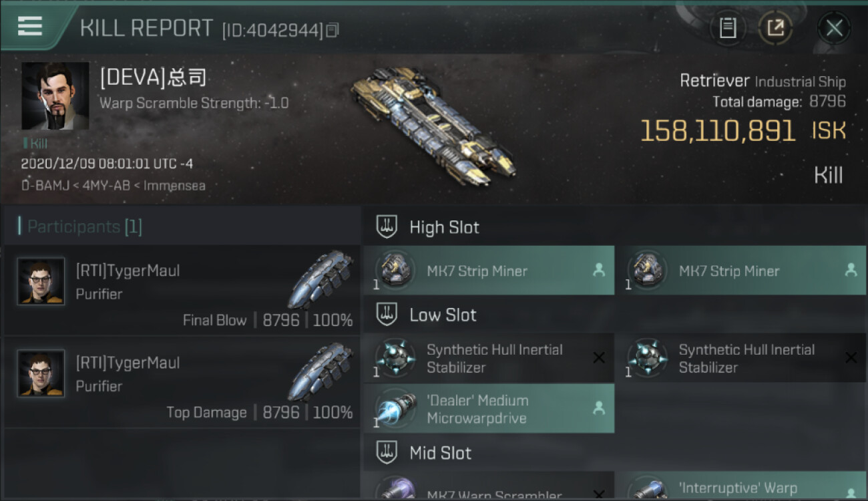Image resolution: width=868 pixels, height=501 pixels.
Task: Select first Synthetic Hull Inertial Stabilizer
Action: (x=489, y=358)
